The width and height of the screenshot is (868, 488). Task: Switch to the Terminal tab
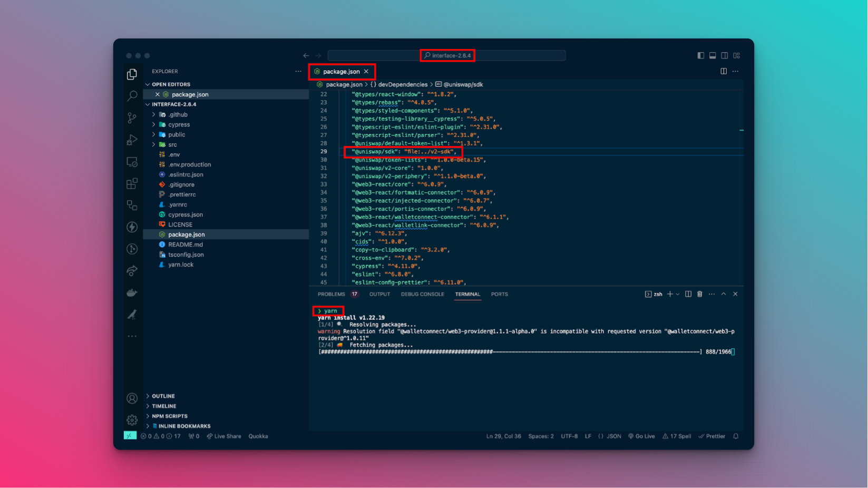[x=467, y=294]
